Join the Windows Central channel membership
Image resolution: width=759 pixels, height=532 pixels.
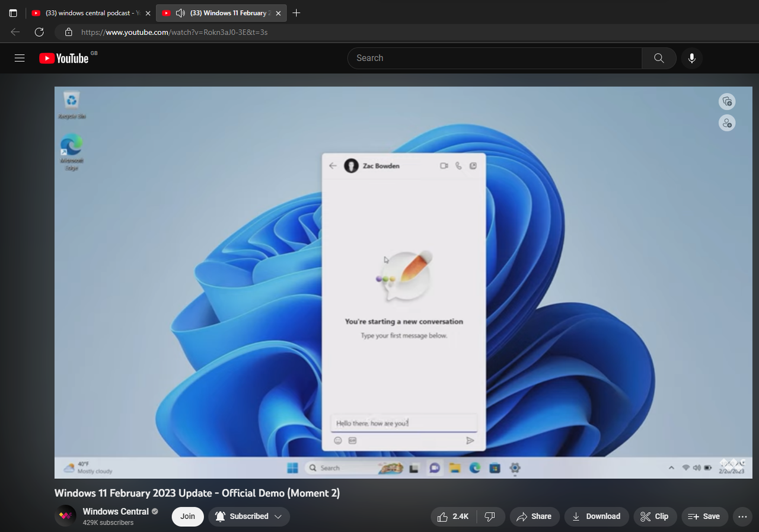point(187,517)
